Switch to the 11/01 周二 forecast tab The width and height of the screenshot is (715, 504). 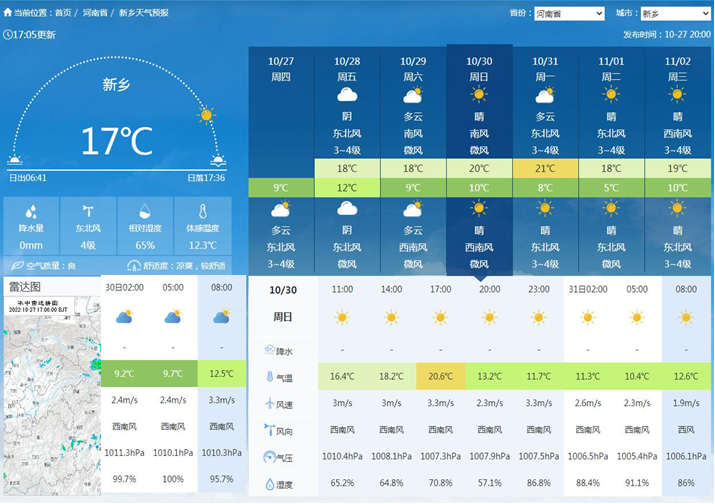pyautogui.click(x=611, y=68)
